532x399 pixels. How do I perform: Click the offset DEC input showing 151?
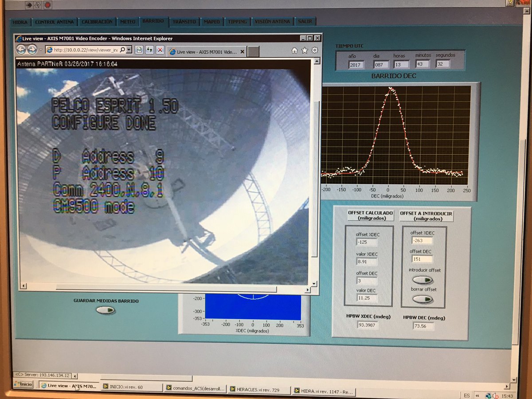pyautogui.click(x=422, y=259)
